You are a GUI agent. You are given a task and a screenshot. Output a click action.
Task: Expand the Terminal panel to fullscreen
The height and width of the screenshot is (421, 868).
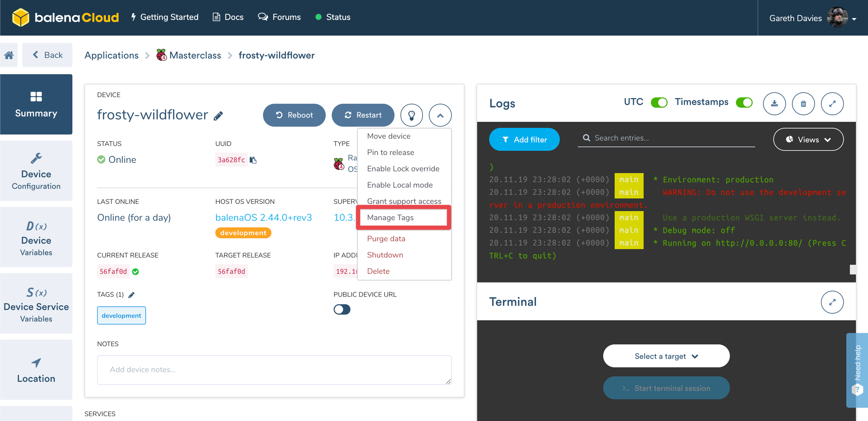coord(832,302)
